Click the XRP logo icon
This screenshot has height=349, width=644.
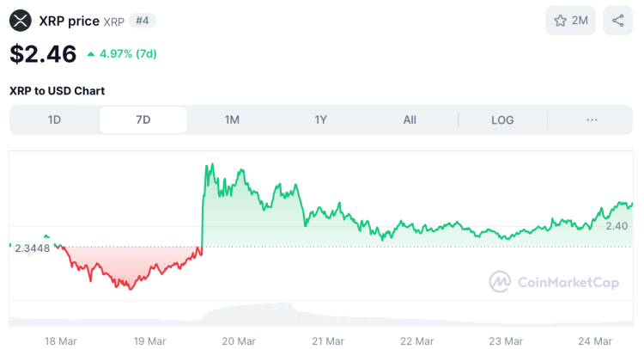tap(21, 20)
